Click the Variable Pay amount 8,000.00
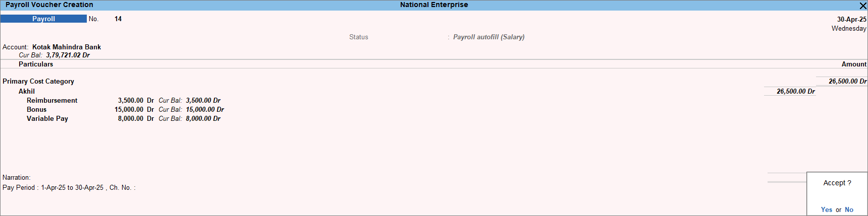868x216 pixels. pos(131,118)
